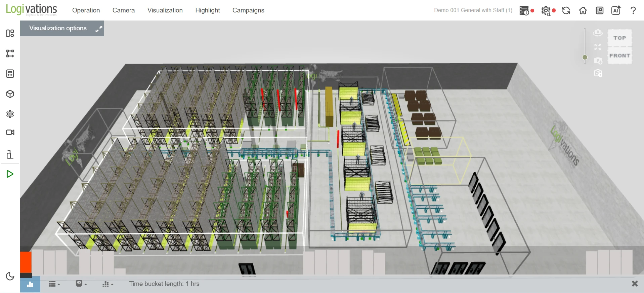Start simulation with the green play button

[10, 174]
